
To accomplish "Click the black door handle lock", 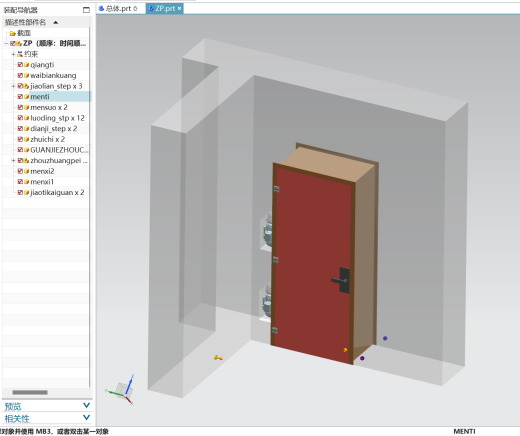I will [342, 280].
